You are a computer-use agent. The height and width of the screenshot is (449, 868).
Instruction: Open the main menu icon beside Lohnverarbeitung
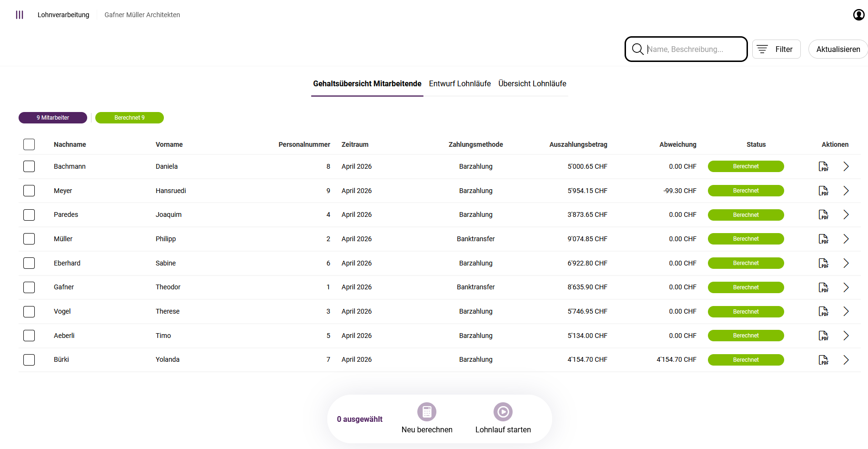pyautogui.click(x=20, y=15)
